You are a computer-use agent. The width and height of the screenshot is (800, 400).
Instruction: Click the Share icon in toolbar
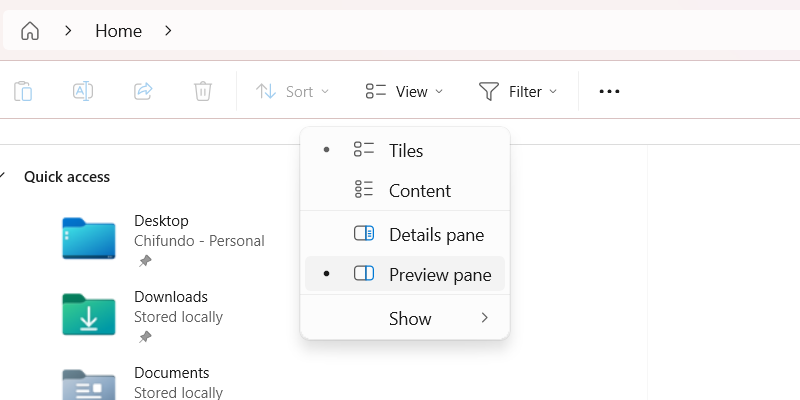(x=143, y=92)
